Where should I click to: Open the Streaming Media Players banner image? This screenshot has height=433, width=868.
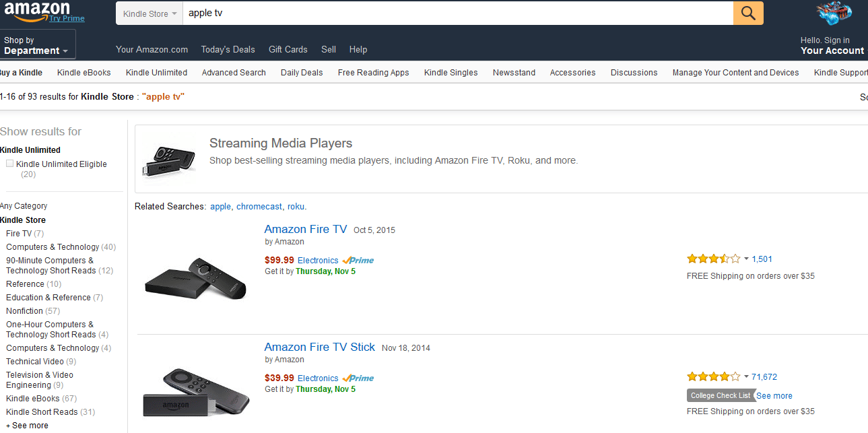[x=169, y=160]
